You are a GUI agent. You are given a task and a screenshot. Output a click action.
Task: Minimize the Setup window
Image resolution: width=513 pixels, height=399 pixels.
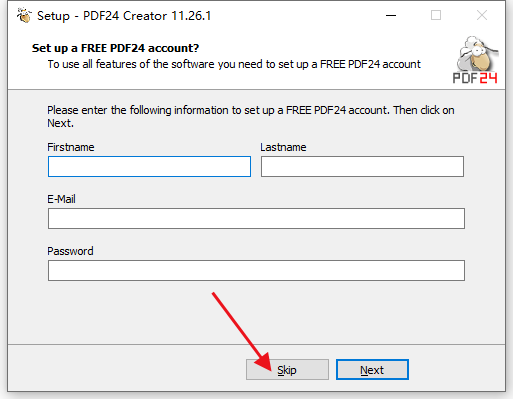pos(391,15)
